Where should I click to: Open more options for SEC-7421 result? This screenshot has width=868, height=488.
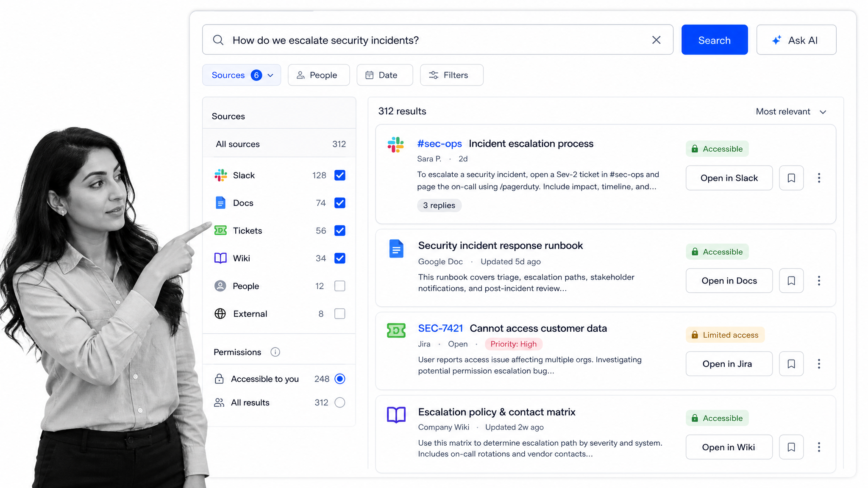tap(819, 364)
